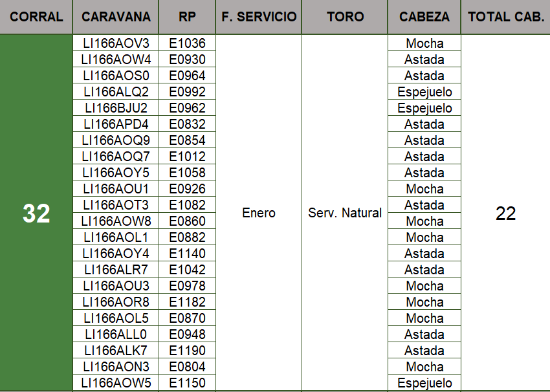Click RP cell E1190

click(x=187, y=351)
